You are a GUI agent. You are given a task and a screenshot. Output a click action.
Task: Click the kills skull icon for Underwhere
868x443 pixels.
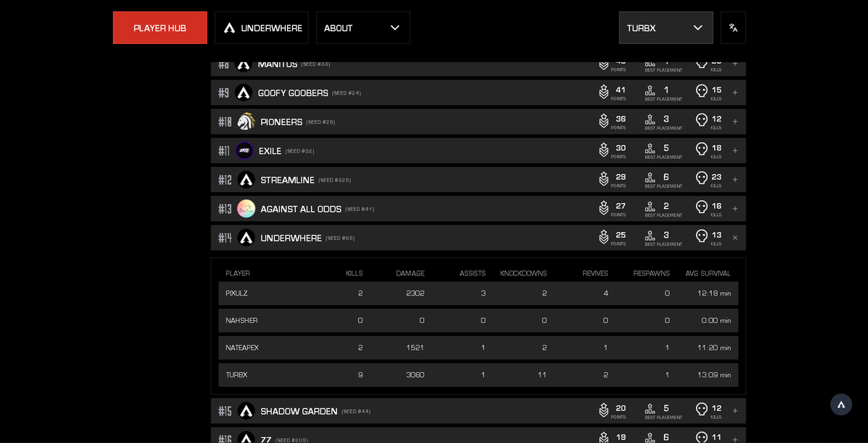702,236
